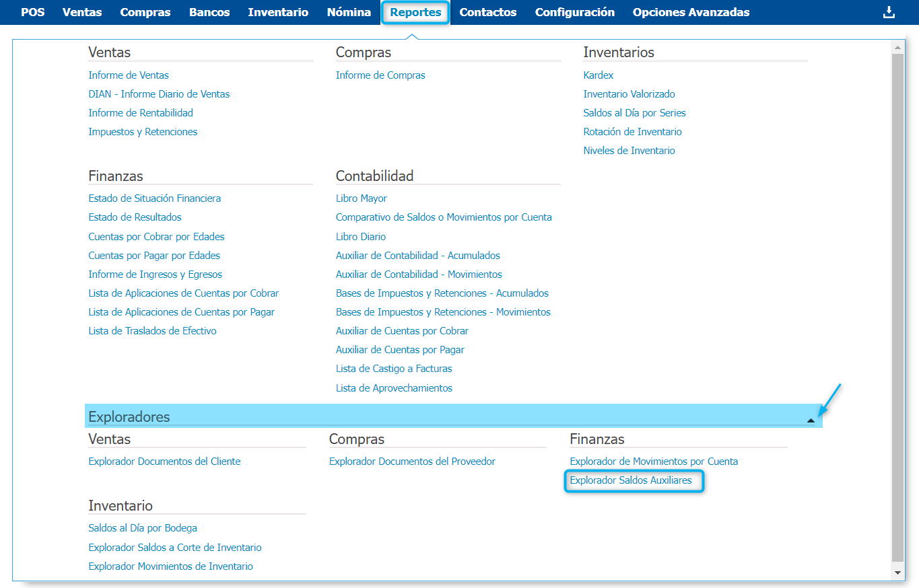
Task: Click the download icon in top bar
Action: pos(889,12)
